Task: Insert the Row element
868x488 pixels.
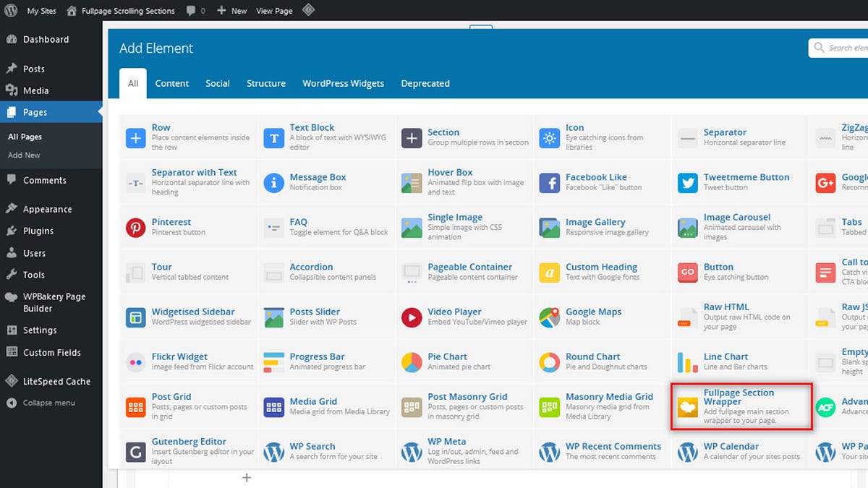Action: click(189, 137)
